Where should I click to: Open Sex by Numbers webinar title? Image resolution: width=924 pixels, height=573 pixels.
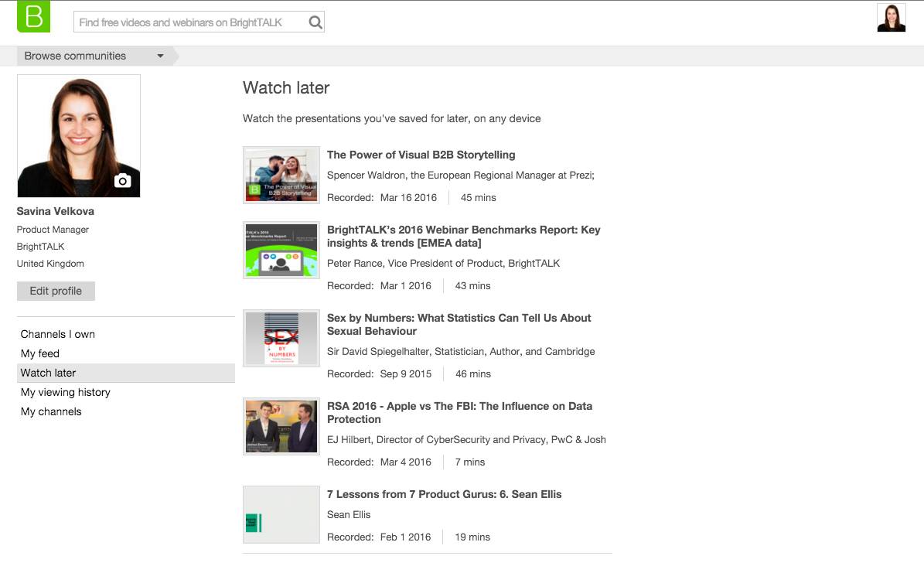coord(459,325)
